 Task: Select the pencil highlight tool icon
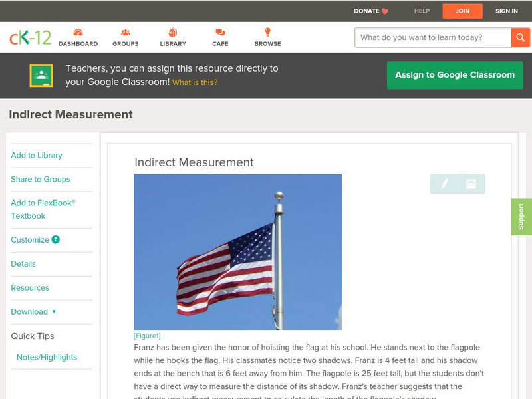[x=444, y=184]
